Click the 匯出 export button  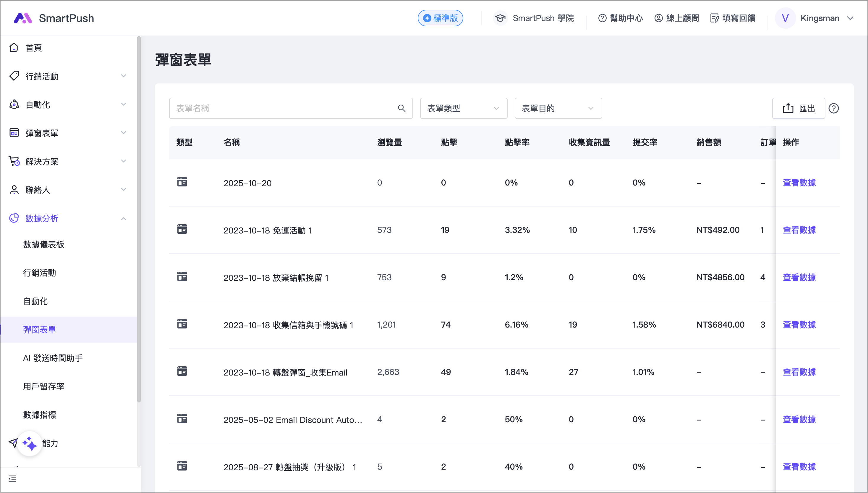point(798,108)
